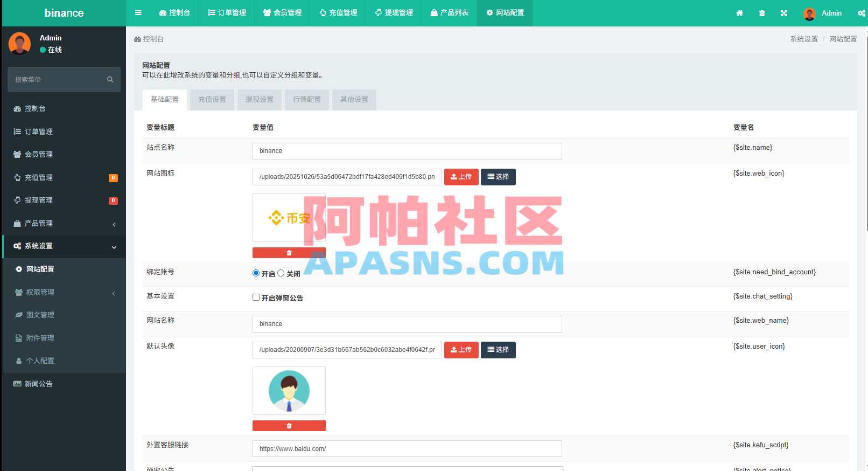Click the search magnifier in the menu search box
868x471 pixels.
pyautogui.click(x=110, y=79)
